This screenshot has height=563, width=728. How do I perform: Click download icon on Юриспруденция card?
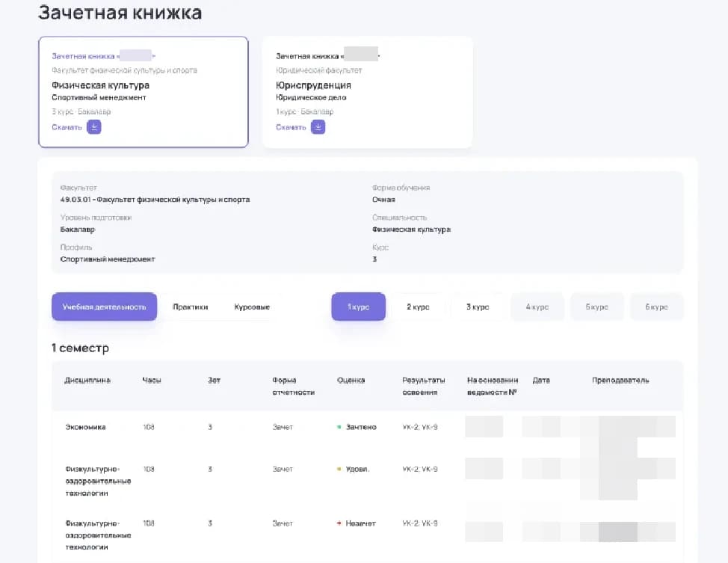click(x=318, y=127)
